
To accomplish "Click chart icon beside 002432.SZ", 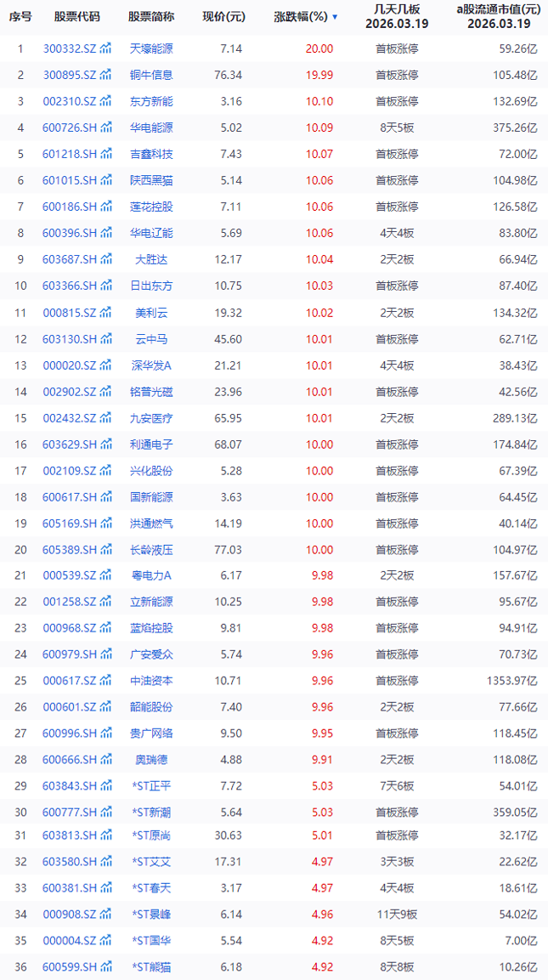I will coord(105,417).
